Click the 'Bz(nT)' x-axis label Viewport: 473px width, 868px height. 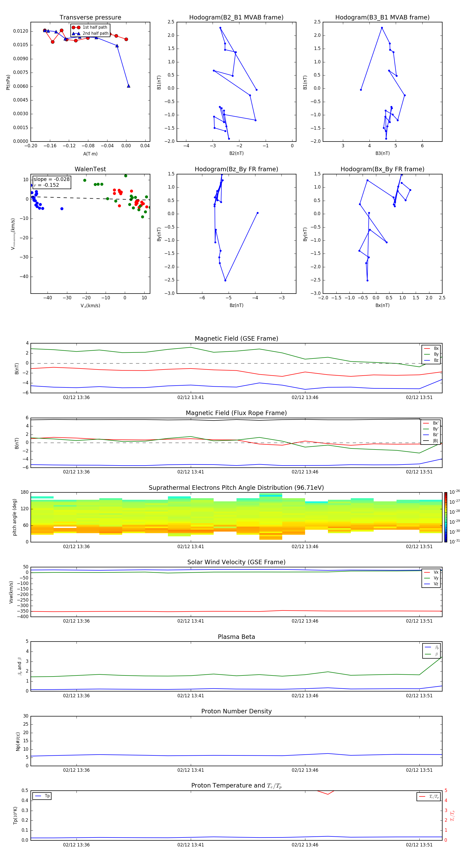pyautogui.click(x=236, y=305)
